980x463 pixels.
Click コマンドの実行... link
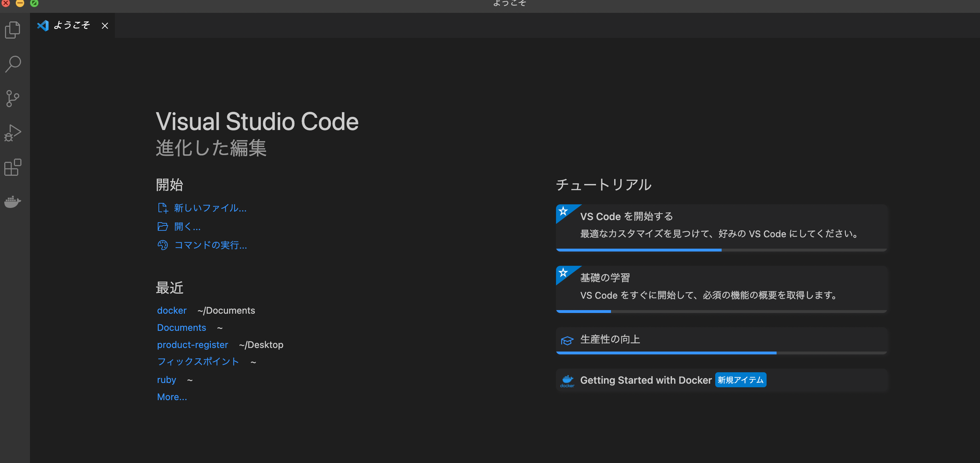pyautogui.click(x=210, y=245)
